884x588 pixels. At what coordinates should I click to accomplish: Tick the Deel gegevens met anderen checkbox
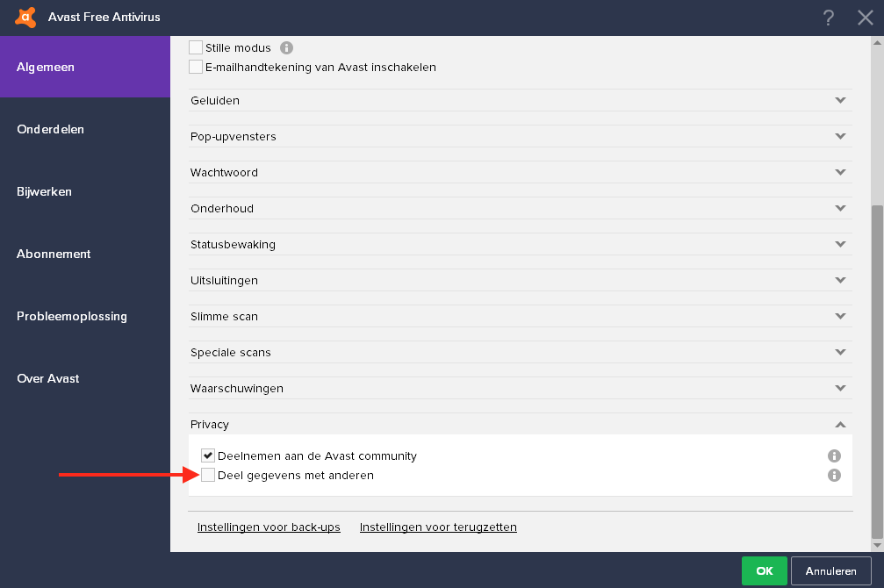pyautogui.click(x=208, y=475)
